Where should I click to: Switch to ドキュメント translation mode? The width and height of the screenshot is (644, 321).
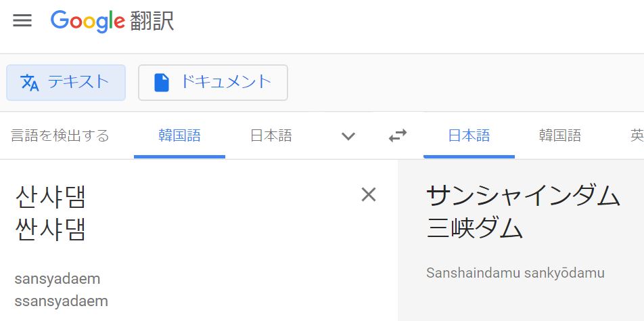(x=212, y=83)
